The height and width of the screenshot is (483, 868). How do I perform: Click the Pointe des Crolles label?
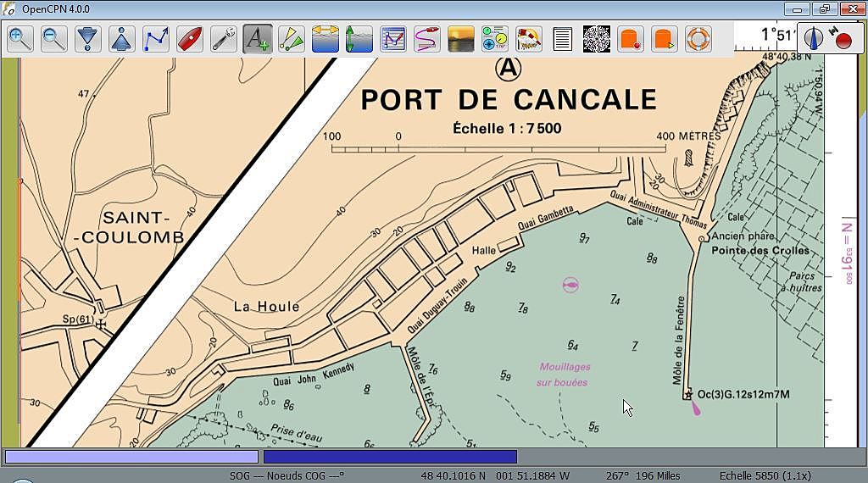(760, 251)
